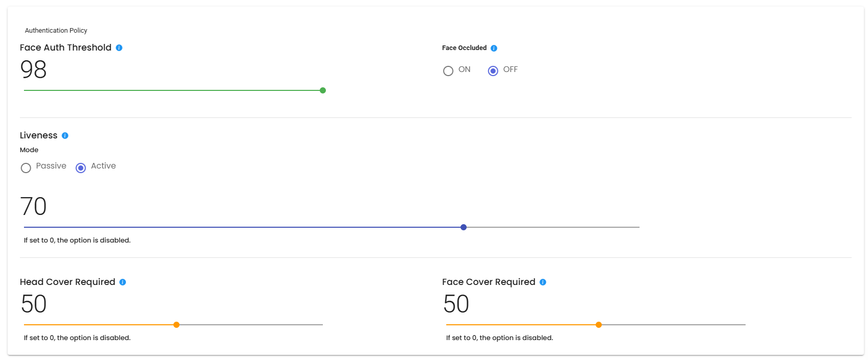
Task: Click the Face Auth Threshold value 98
Action: [x=33, y=69]
